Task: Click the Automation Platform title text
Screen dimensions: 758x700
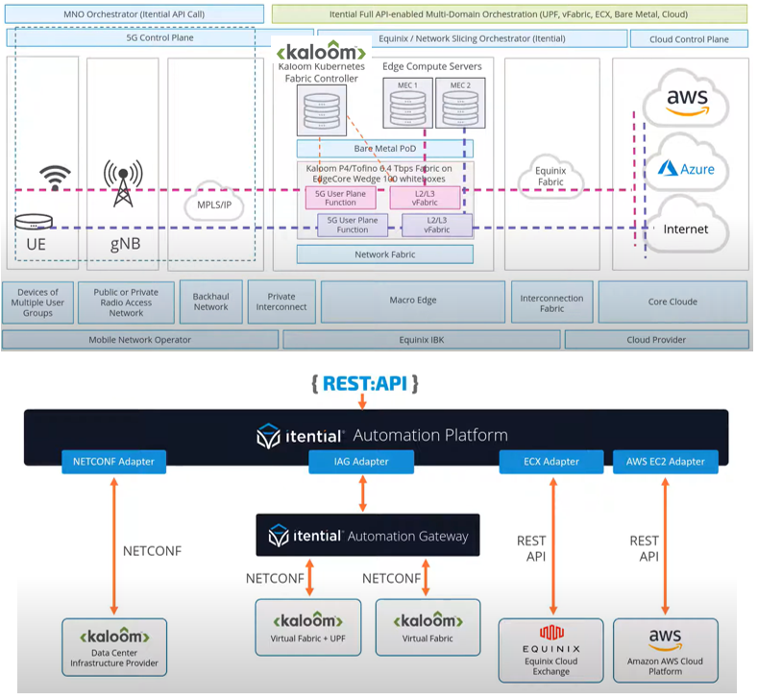Action: (x=430, y=435)
